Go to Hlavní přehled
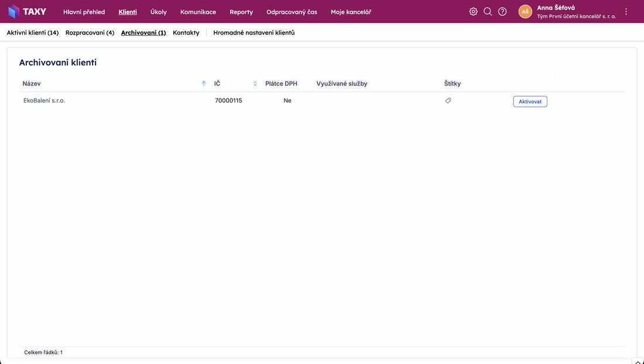This screenshot has width=644, height=364. tap(84, 12)
